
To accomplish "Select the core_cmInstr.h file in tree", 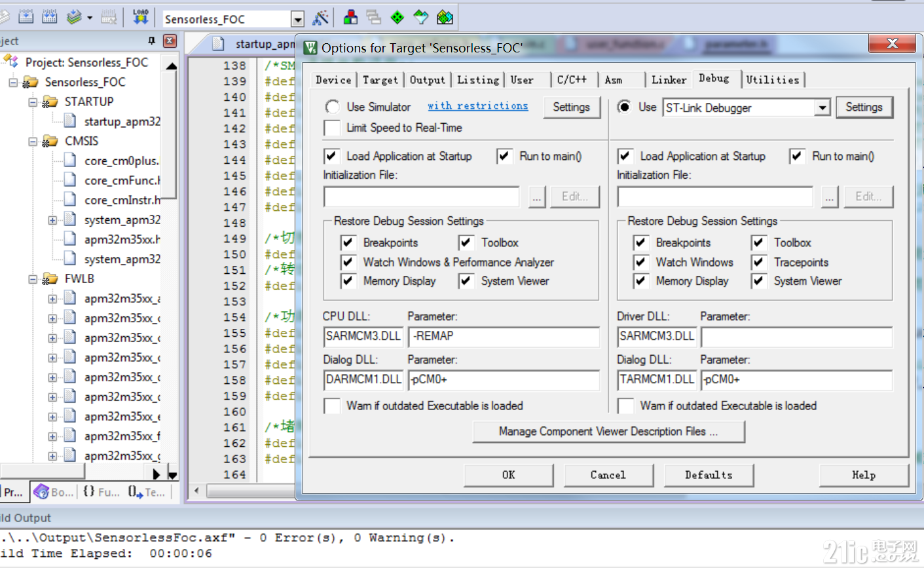I will point(122,200).
